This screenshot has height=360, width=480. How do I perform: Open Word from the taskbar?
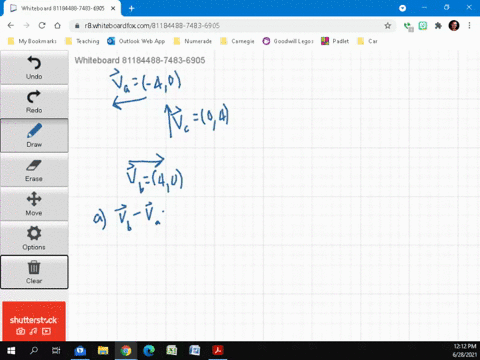click(194, 351)
